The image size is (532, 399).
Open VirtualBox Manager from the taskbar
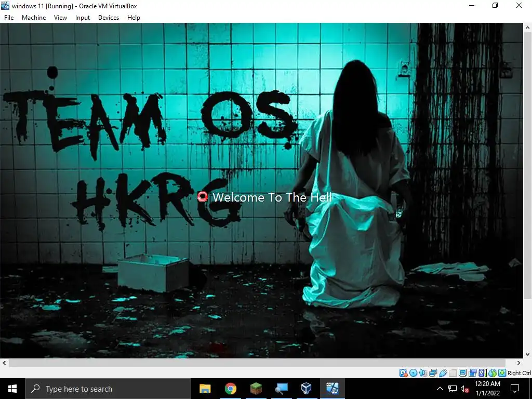tap(307, 389)
